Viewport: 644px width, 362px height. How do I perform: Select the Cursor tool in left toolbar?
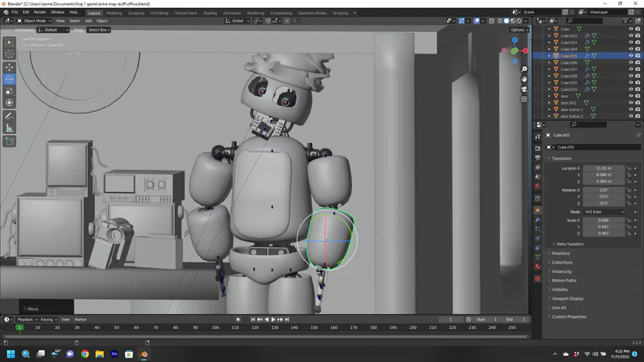pos(9,54)
